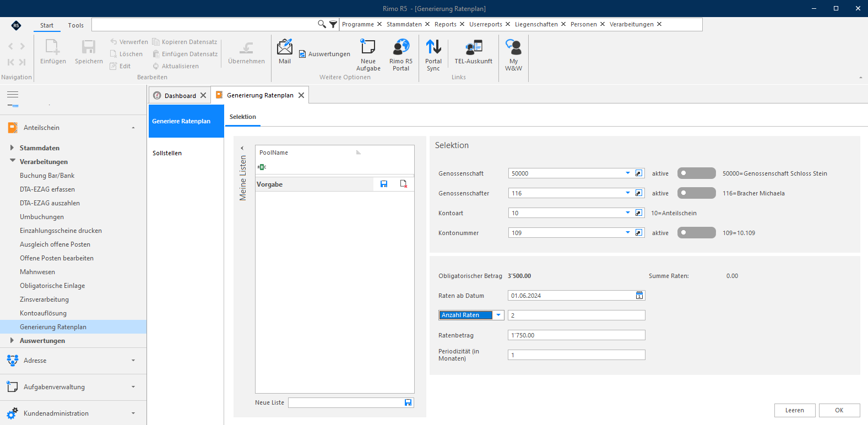
Task: Open the Anzahl Raten dropdown
Action: (498, 315)
